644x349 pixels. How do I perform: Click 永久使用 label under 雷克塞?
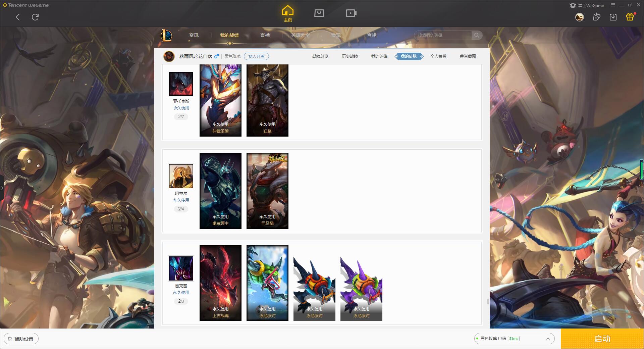[x=181, y=293]
